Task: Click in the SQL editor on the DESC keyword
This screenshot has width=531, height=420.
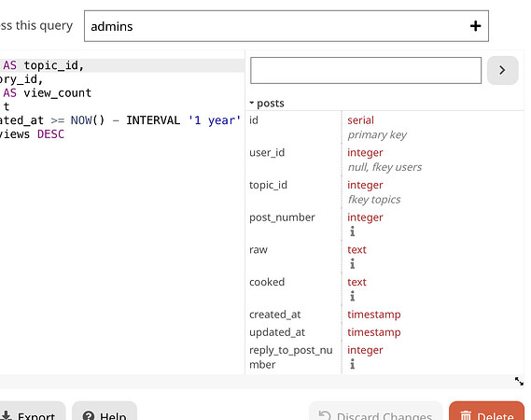Action: pos(50,134)
